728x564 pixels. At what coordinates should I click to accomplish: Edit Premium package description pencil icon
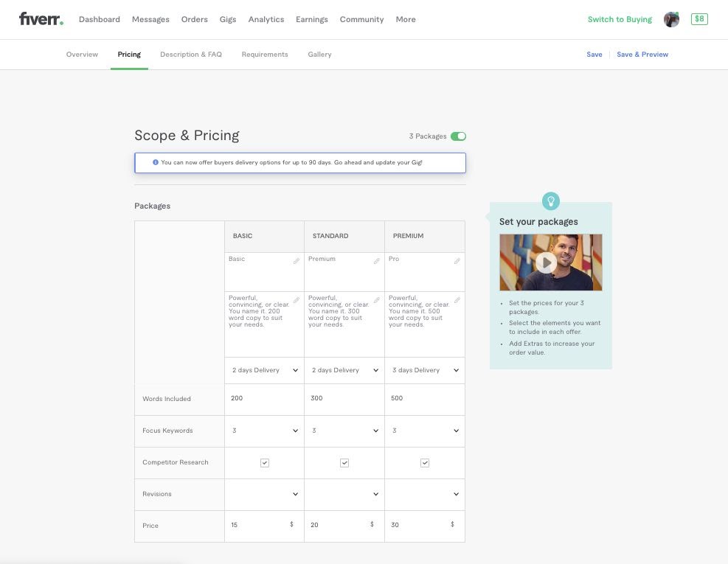[x=457, y=300]
